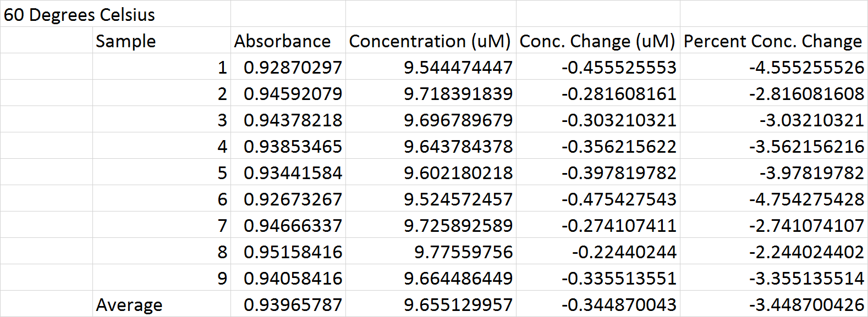Click absorbance value 0.92870297

(x=293, y=68)
